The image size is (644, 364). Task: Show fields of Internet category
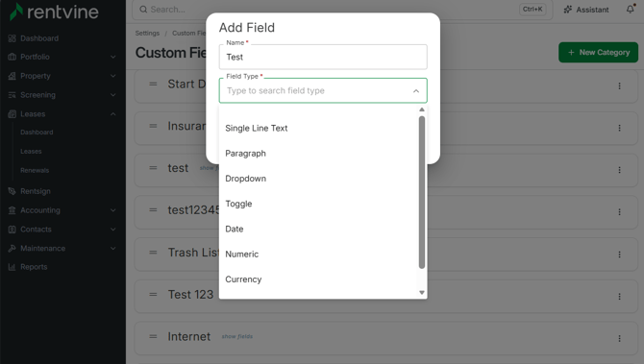click(237, 336)
